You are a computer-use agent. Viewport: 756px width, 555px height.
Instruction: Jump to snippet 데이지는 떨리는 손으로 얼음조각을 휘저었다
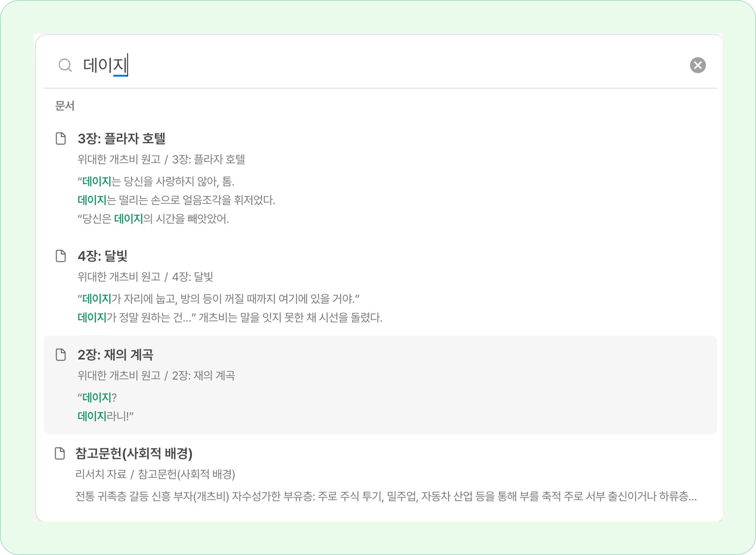coord(177,200)
